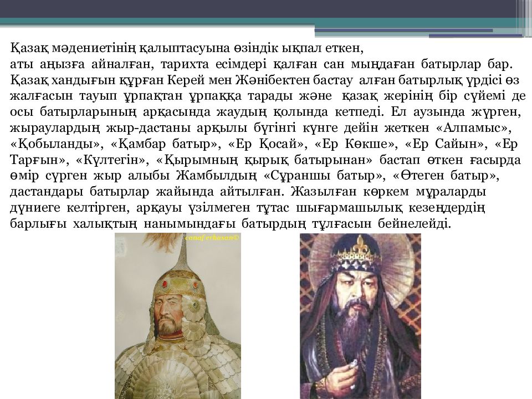Click the armored warrior portrait image

178,316
